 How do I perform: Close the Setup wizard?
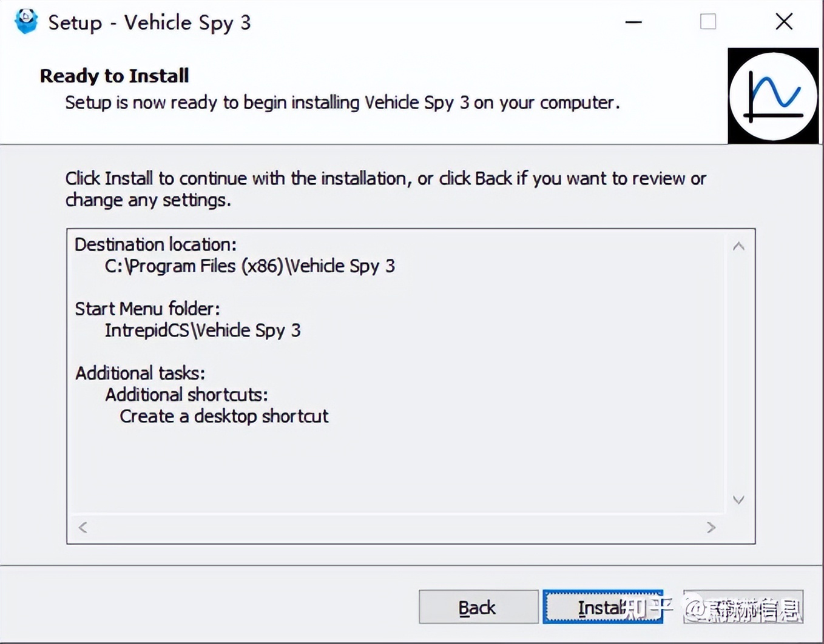click(783, 22)
